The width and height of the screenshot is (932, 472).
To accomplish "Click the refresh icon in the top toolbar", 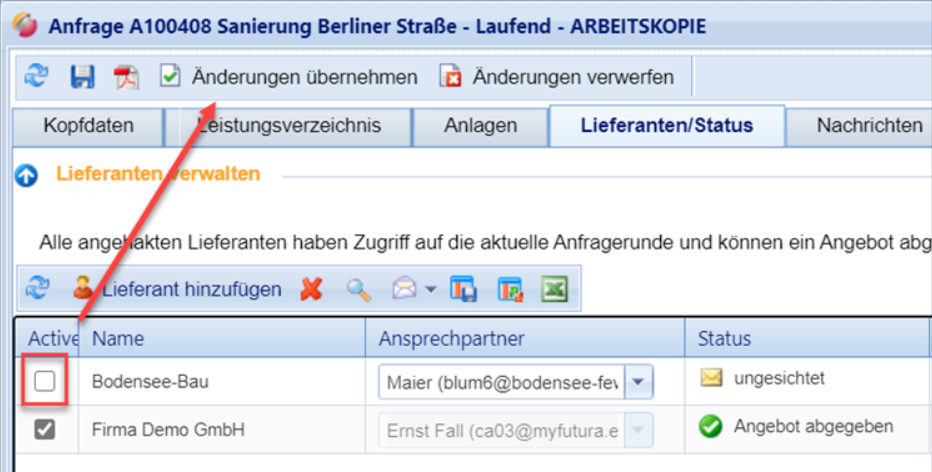I will coord(37,77).
